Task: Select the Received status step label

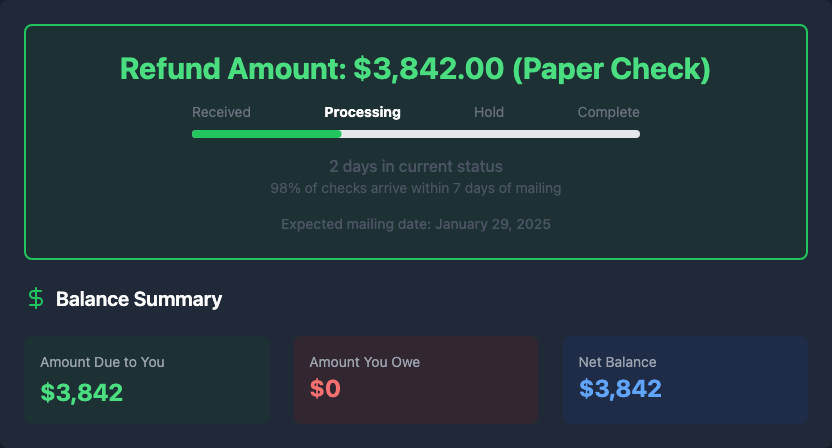Action: 221,112
